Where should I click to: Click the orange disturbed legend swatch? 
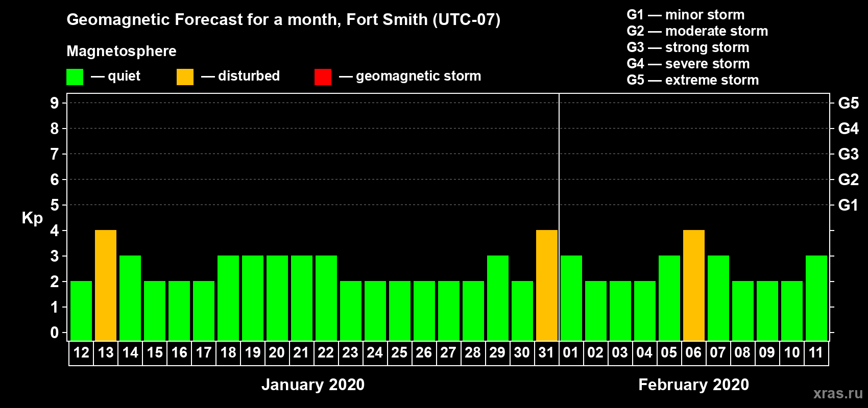[185, 77]
